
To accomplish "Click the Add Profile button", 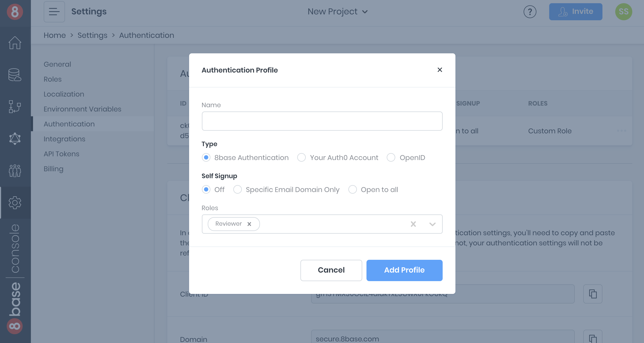I will (x=404, y=270).
